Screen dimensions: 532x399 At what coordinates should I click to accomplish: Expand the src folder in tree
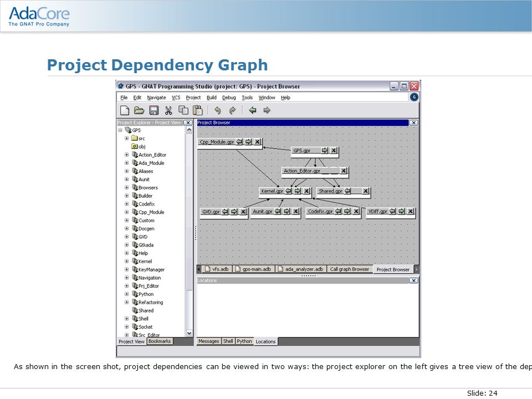[x=126, y=138]
